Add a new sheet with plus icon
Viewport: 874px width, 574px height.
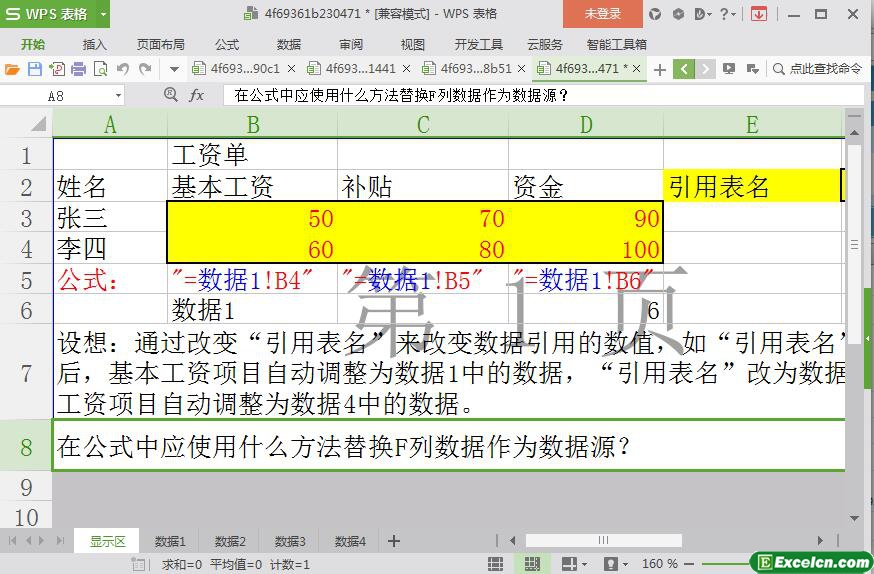pos(394,541)
